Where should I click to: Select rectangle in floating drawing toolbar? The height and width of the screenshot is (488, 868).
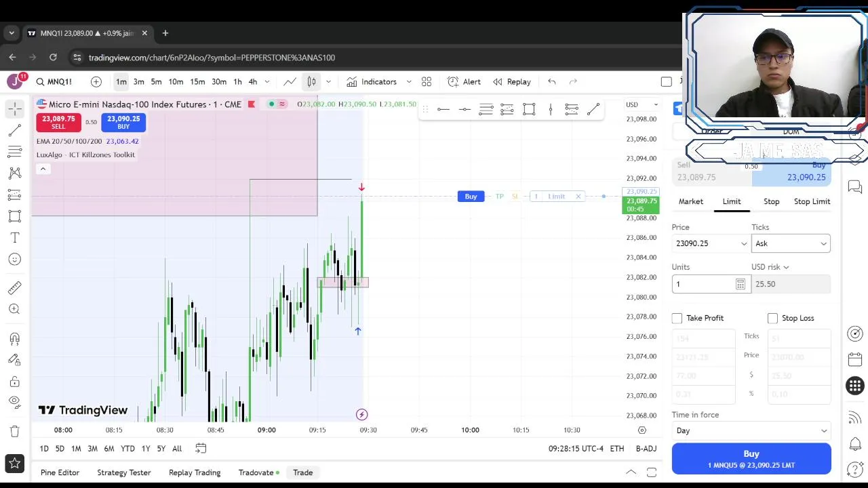529,109
